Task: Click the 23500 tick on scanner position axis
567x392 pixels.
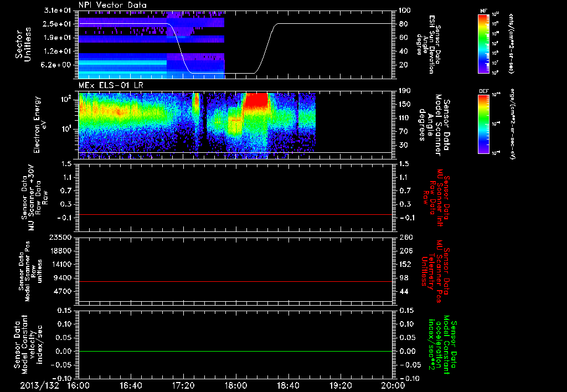Action: [x=61, y=237]
